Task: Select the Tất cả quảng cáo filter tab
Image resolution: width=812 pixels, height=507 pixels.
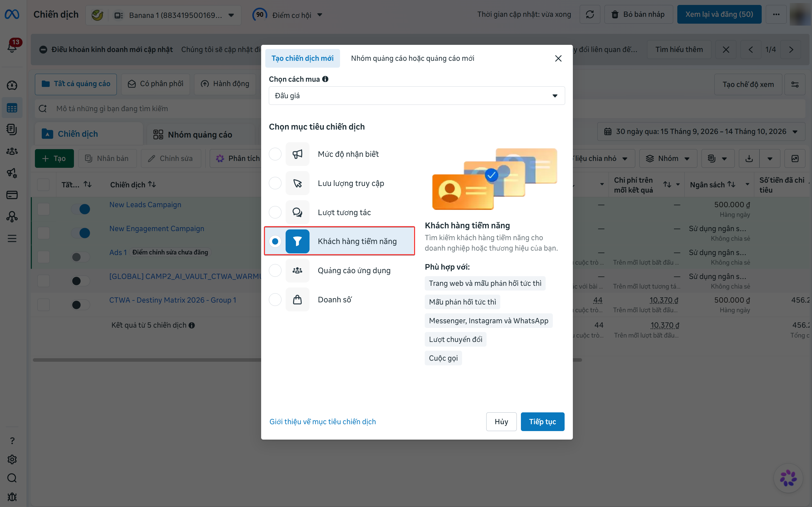Action: pyautogui.click(x=76, y=84)
